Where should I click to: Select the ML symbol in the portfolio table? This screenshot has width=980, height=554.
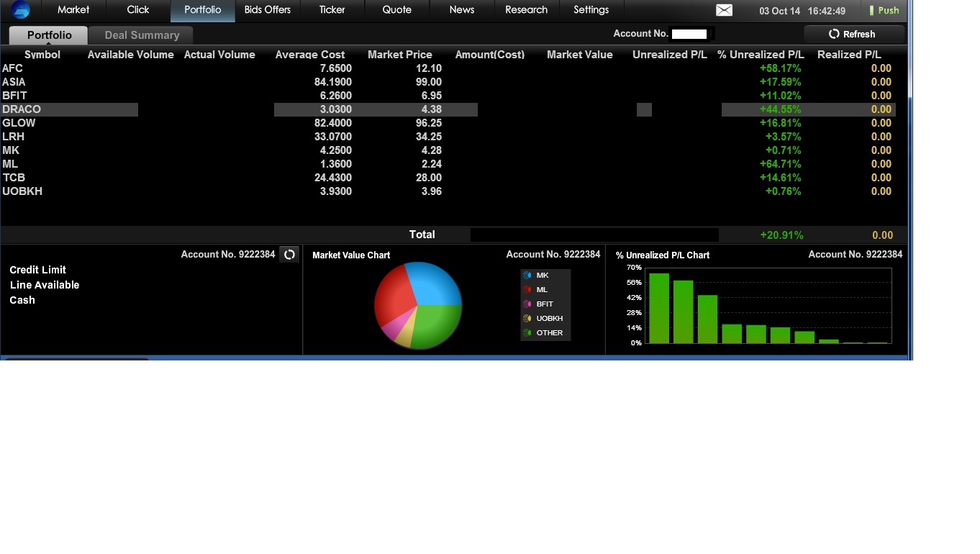point(10,164)
